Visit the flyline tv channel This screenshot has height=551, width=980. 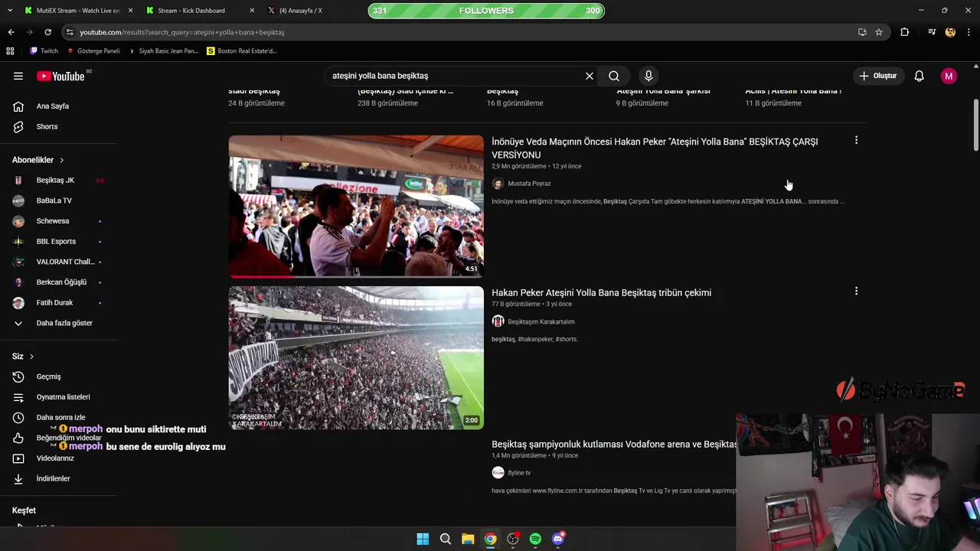[x=519, y=473]
